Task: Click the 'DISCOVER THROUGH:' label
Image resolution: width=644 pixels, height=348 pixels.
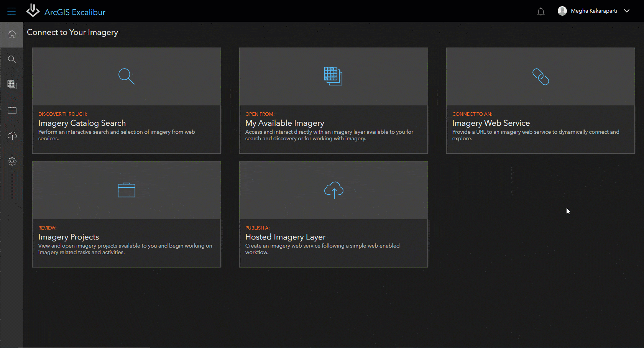Action: pos(62,114)
